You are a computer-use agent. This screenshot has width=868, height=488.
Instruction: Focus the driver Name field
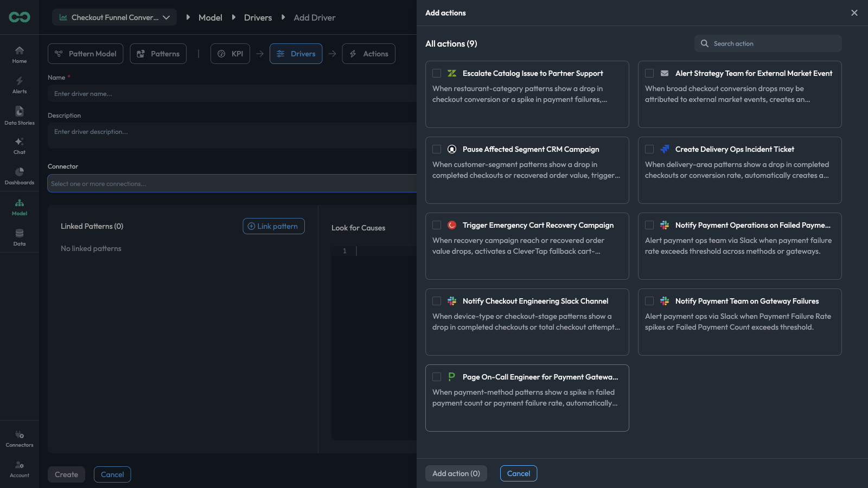point(232,93)
